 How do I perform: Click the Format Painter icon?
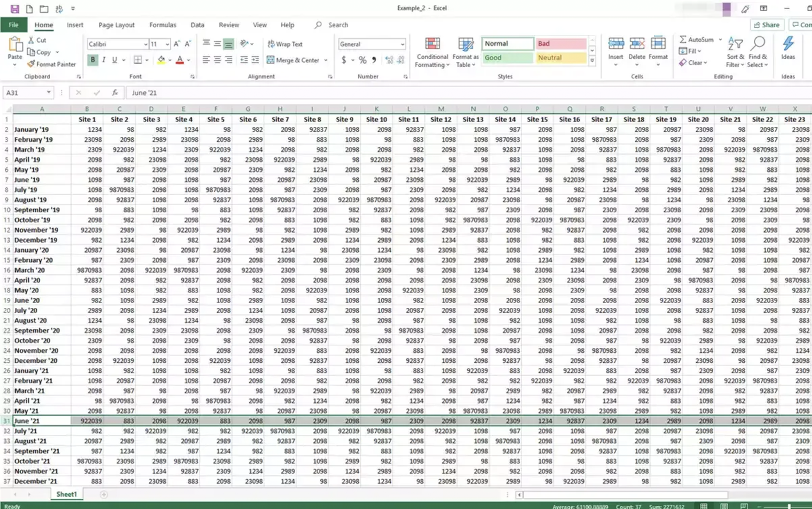point(31,64)
